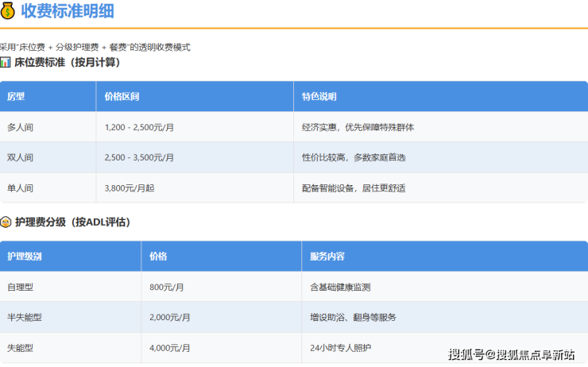Click the 24小时专人照护 service description
588x367 pixels.
(340, 348)
